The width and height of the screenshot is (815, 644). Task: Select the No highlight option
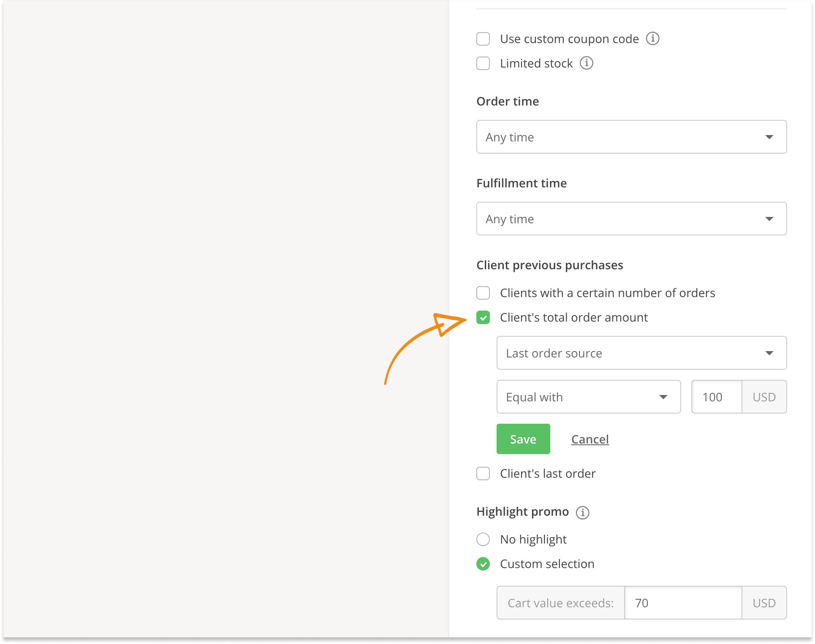click(483, 539)
